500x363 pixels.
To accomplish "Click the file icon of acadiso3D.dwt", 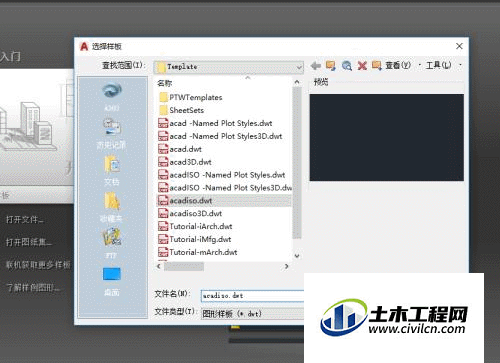I will coord(163,213).
